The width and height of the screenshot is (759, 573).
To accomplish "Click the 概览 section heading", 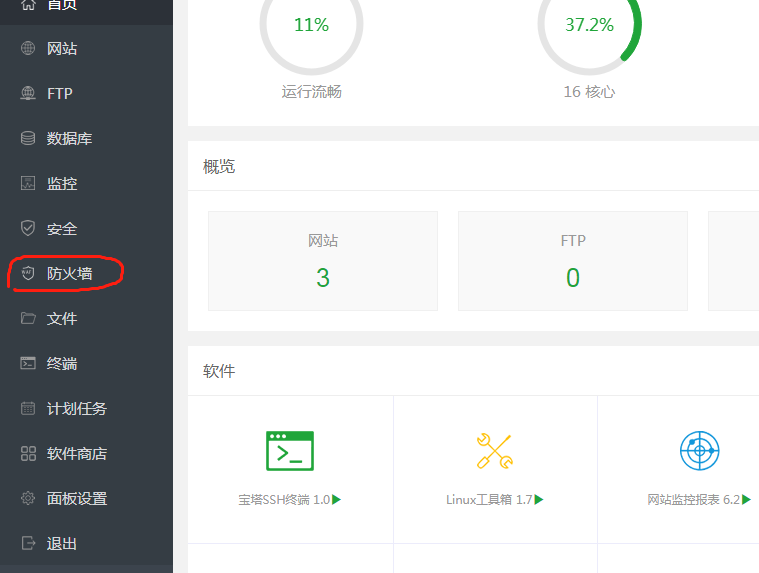I will coord(219,166).
